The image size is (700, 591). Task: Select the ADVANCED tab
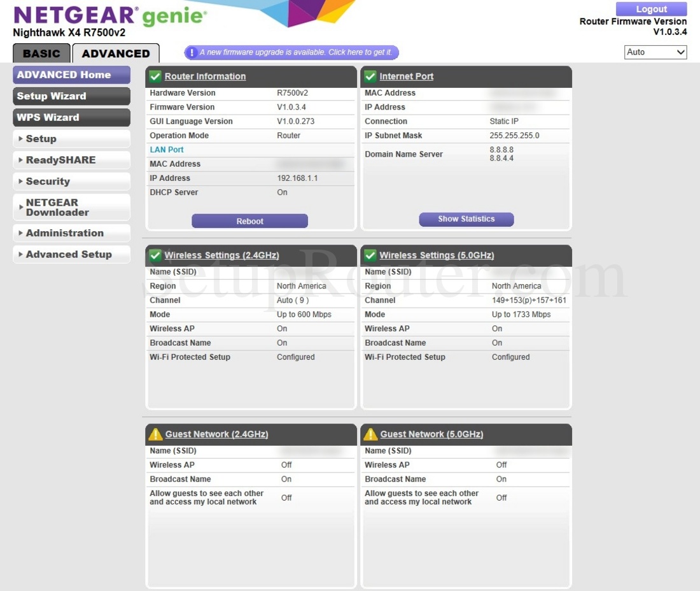(x=115, y=53)
